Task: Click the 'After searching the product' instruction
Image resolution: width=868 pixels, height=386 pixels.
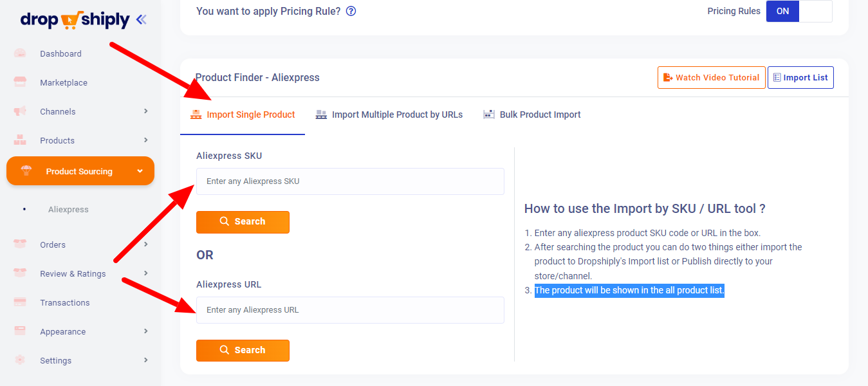Action: pyautogui.click(x=668, y=261)
